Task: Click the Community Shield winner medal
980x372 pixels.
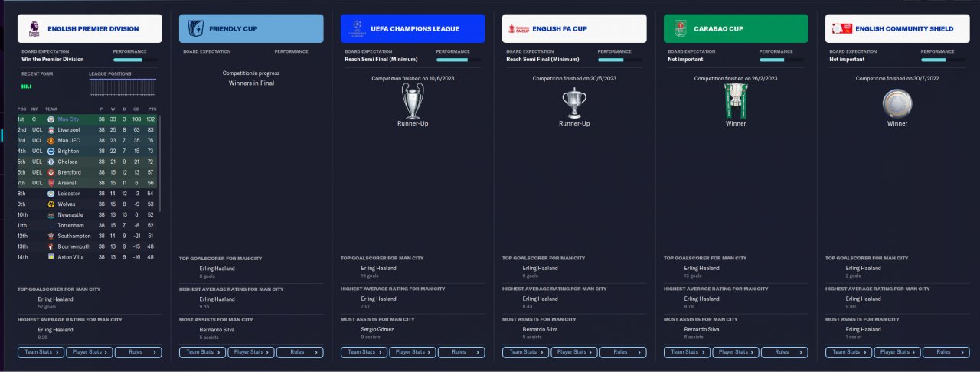Action: click(897, 103)
